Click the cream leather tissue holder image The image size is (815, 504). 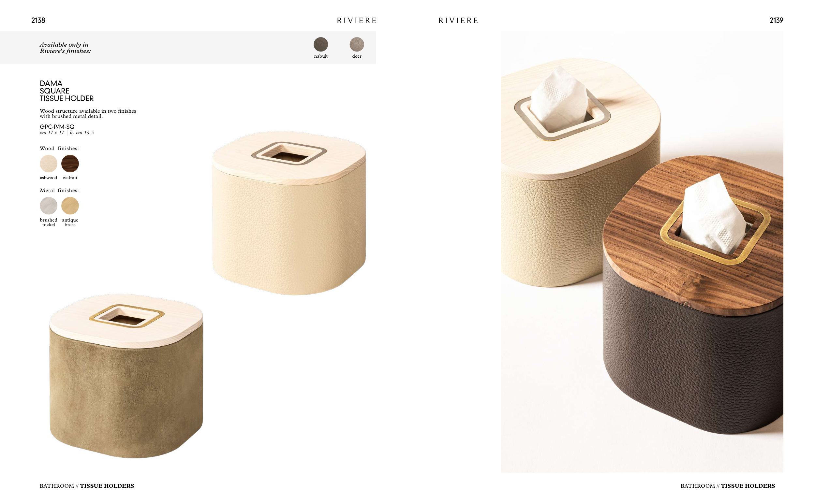click(x=289, y=213)
